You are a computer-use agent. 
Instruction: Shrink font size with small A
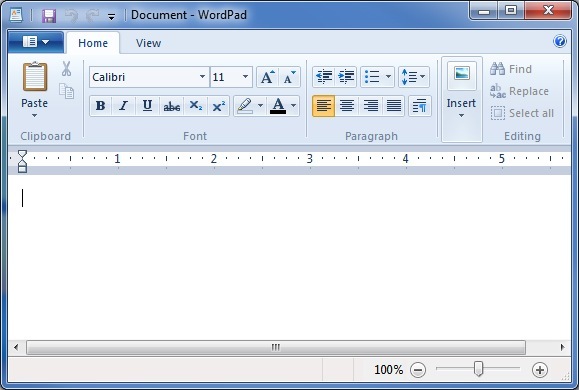click(290, 77)
